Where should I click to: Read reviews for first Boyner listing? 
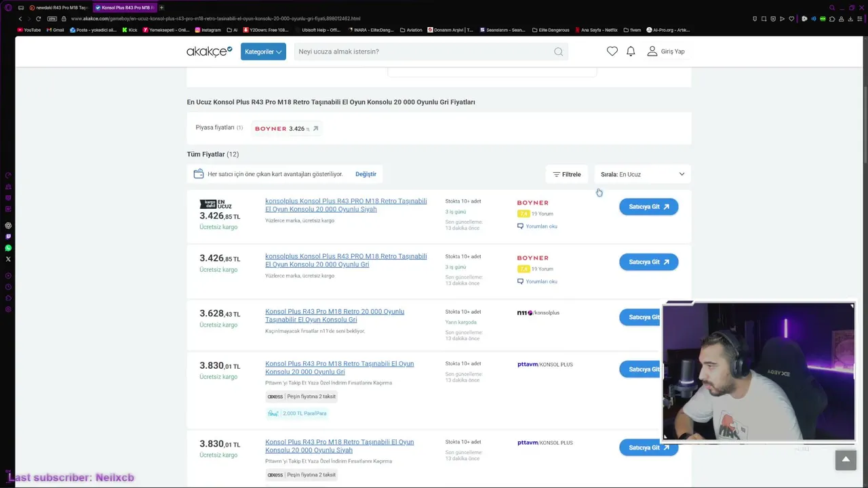pyautogui.click(x=537, y=226)
